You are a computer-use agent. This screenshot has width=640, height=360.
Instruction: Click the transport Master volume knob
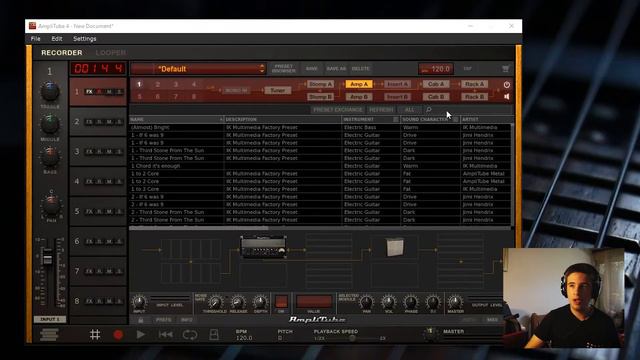click(x=431, y=334)
